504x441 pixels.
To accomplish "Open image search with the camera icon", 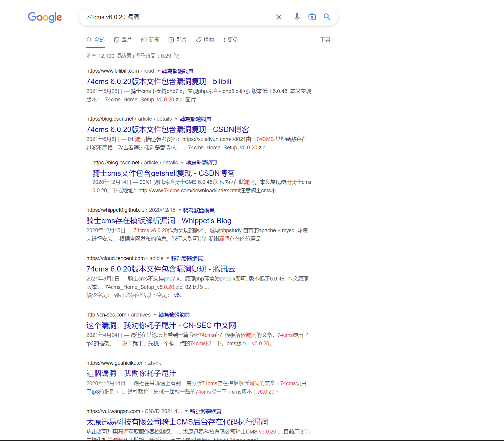I will tap(312, 17).
